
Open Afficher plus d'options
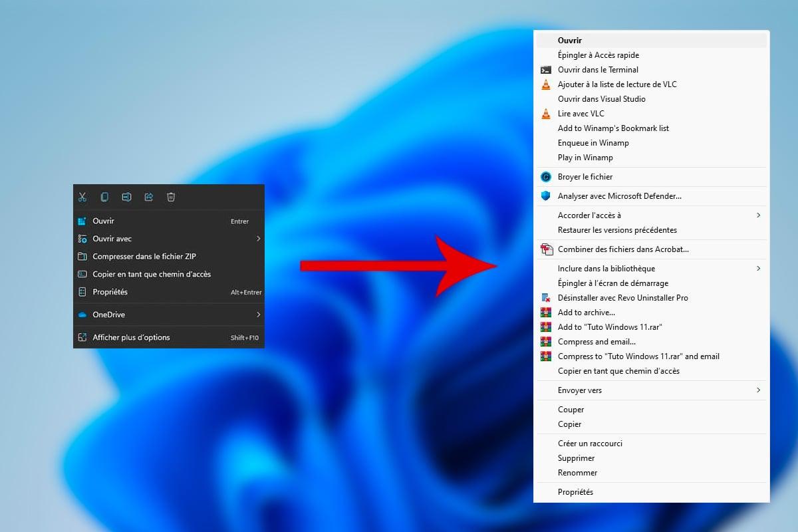[132, 337]
